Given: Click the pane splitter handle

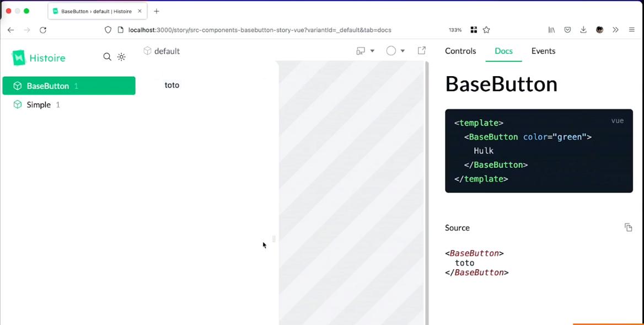Looking at the screenshot, I should click(274, 239).
